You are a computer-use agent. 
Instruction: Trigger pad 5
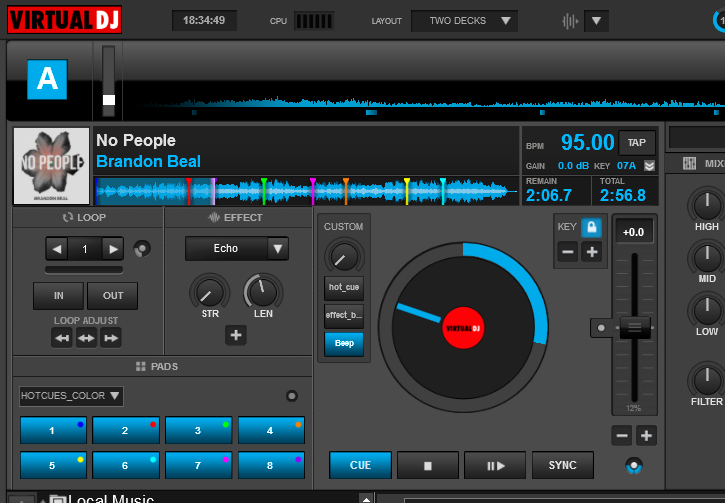coord(53,465)
